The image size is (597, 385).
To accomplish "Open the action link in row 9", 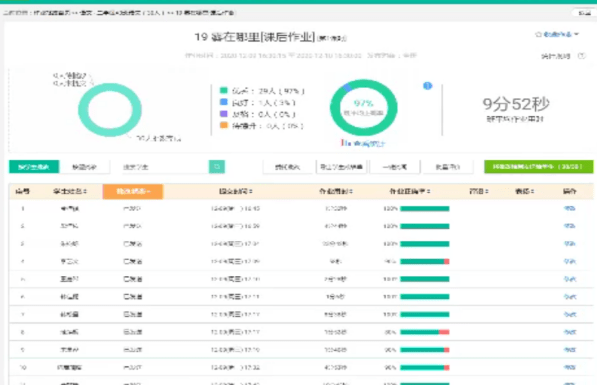I will coord(570,350).
